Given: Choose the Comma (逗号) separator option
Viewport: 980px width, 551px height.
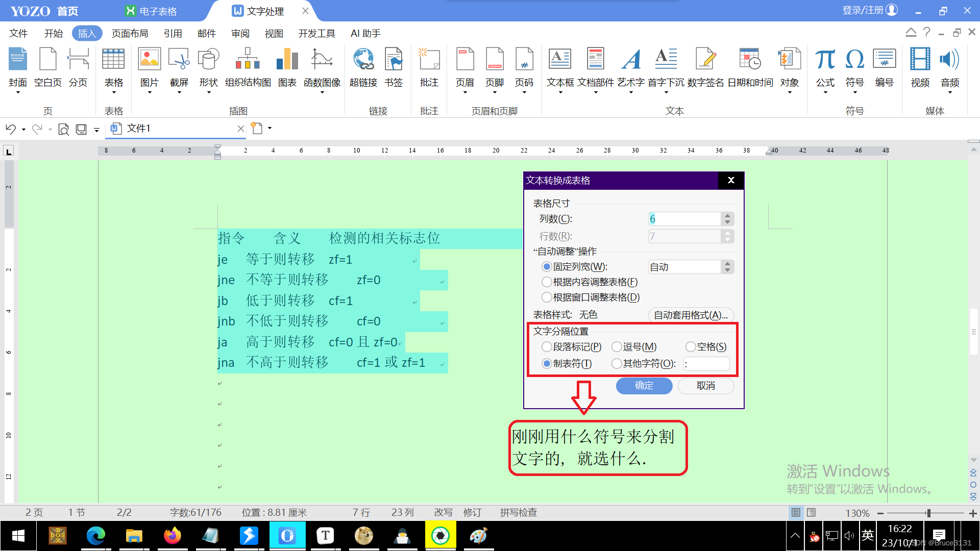Looking at the screenshot, I should [x=617, y=347].
